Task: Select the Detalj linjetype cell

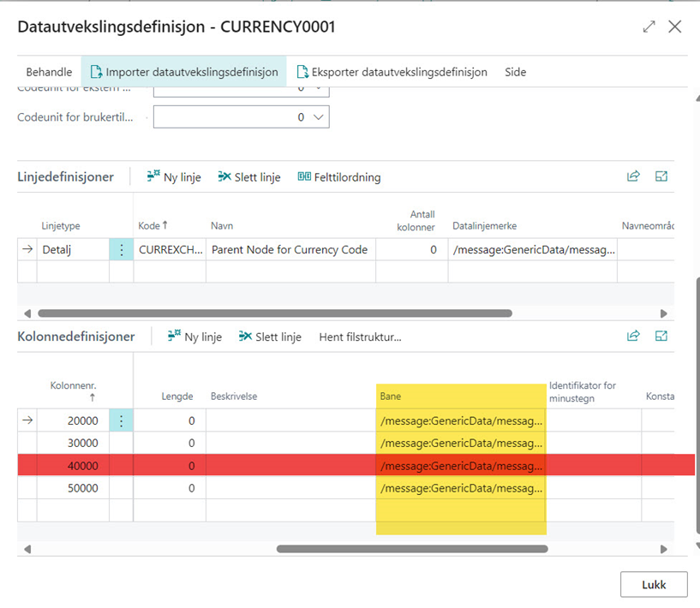Action: [x=73, y=249]
